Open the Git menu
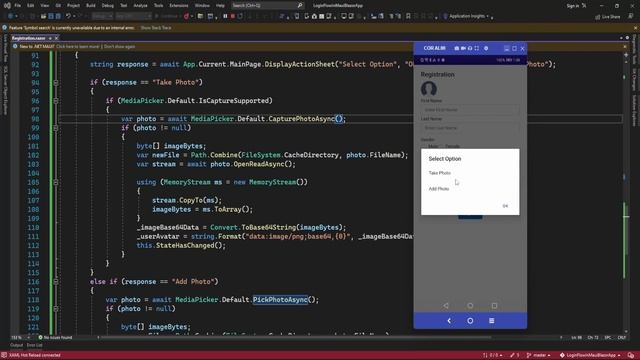 point(58,6)
